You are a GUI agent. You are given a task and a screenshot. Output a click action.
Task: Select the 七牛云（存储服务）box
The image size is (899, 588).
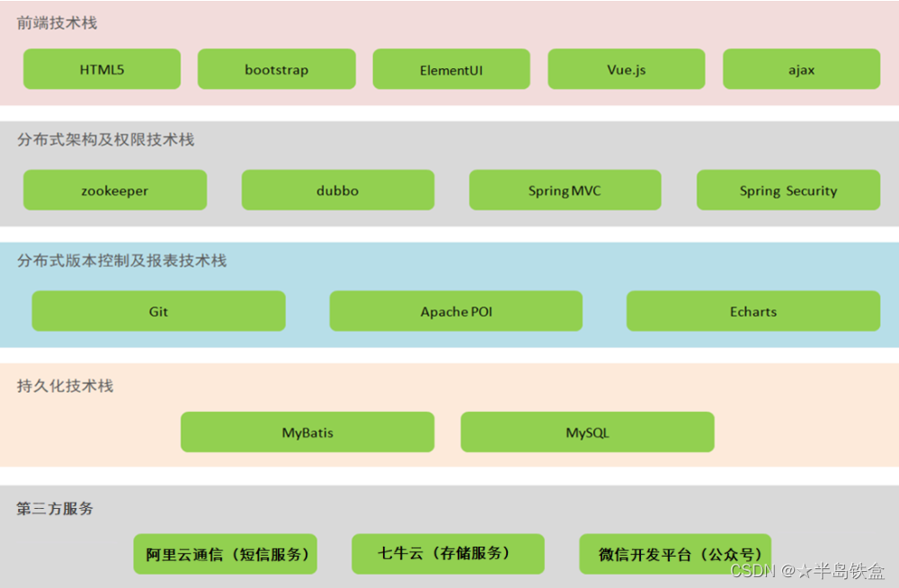(x=448, y=554)
